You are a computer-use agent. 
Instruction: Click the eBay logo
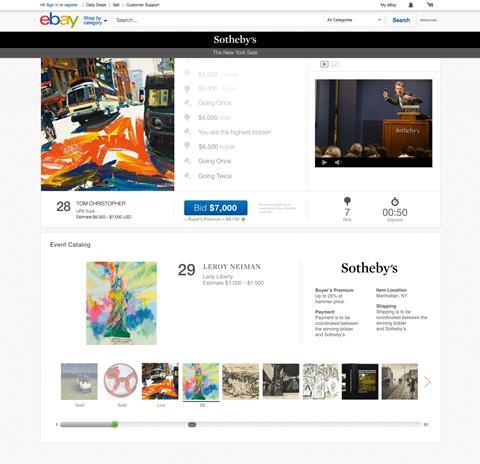pyautogui.click(x=59, y=20)
